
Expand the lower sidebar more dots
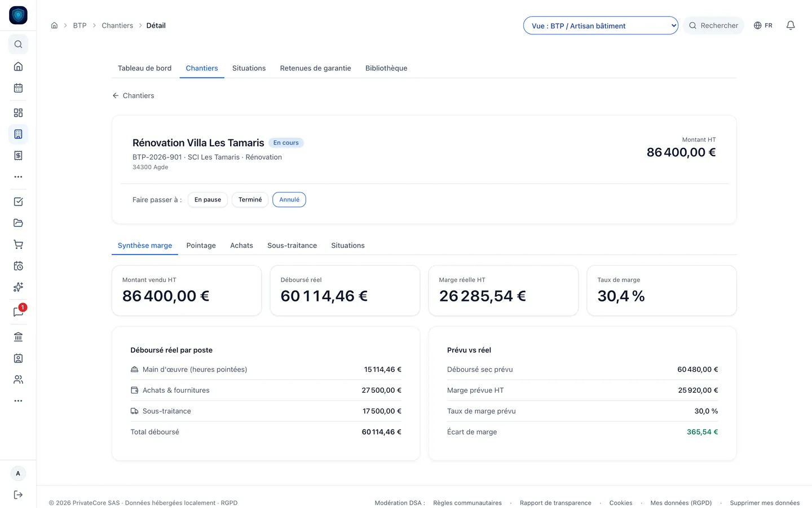coord(18,401)
